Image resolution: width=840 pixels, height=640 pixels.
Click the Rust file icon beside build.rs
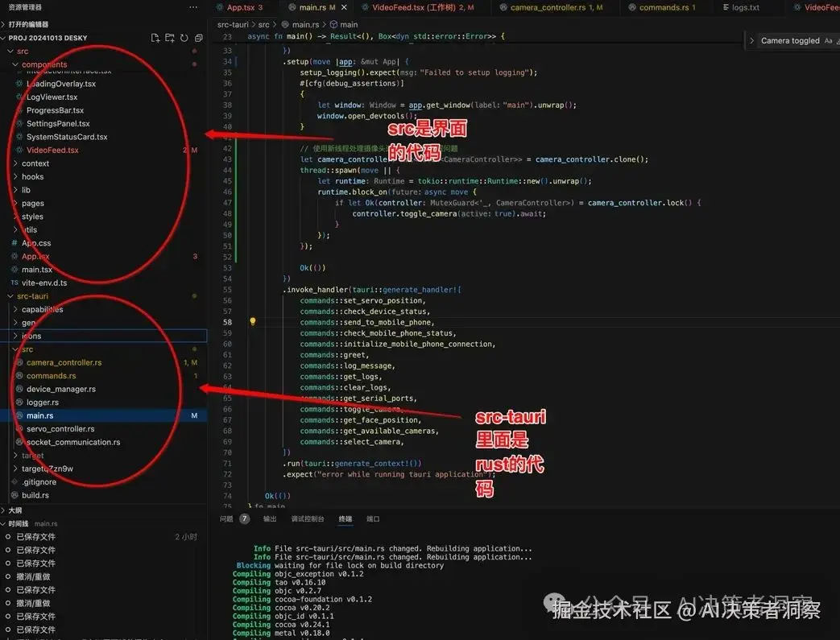tap(14, 495)
